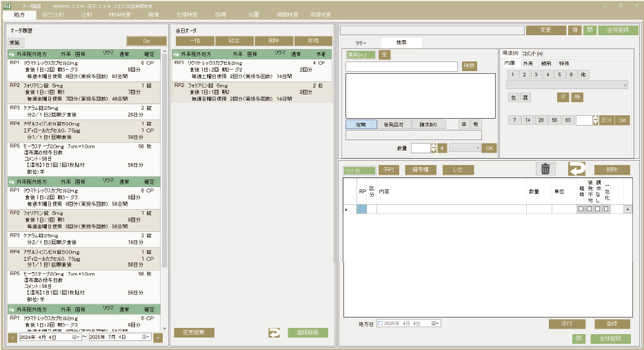The height and width of the screenshot is (350, 644).
Task: Tick the 臨時 checkbox in the grid row
Action: click(x=581, y=209)
